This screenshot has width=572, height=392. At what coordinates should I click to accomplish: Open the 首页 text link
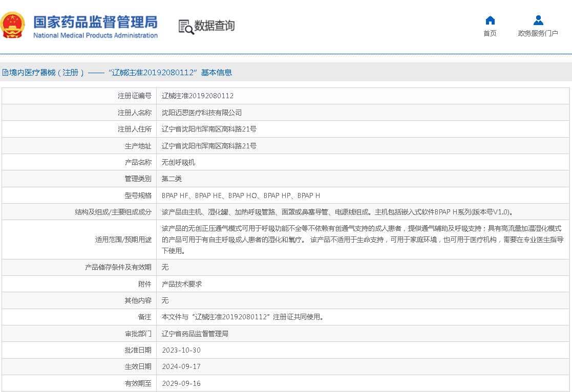[490, 34]
